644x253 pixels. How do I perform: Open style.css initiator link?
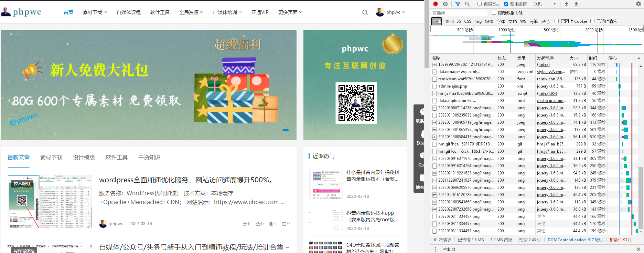[x=551, y=72]
